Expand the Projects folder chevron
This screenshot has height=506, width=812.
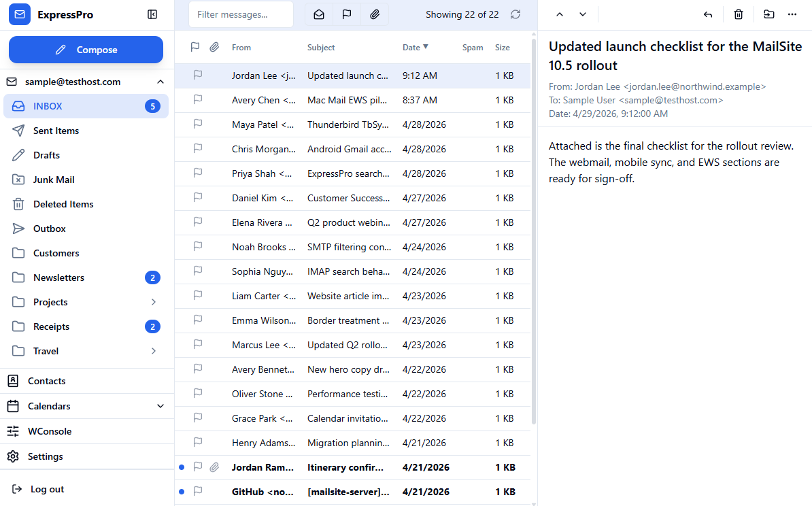coord(154,302)
